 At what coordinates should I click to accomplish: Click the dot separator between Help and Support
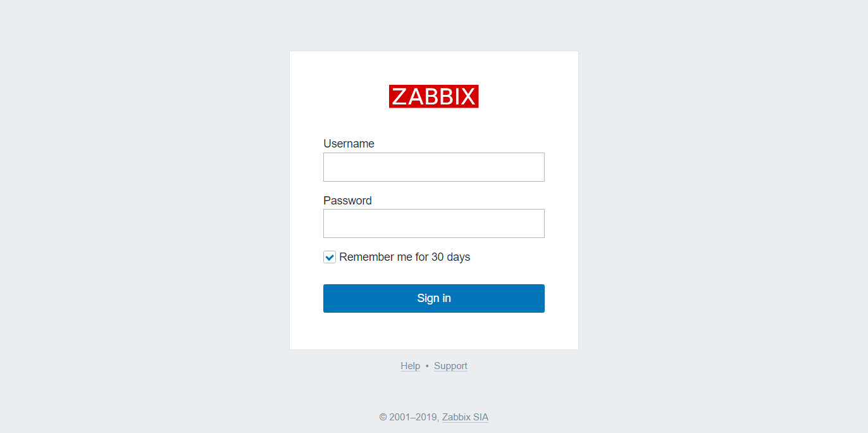[427, 366]
